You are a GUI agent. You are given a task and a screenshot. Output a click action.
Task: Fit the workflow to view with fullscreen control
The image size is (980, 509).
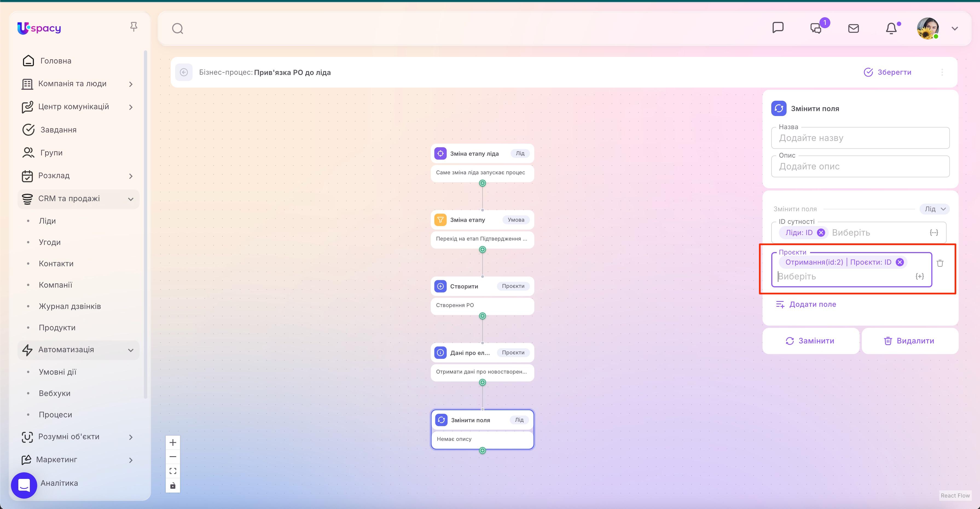(173, 471)
